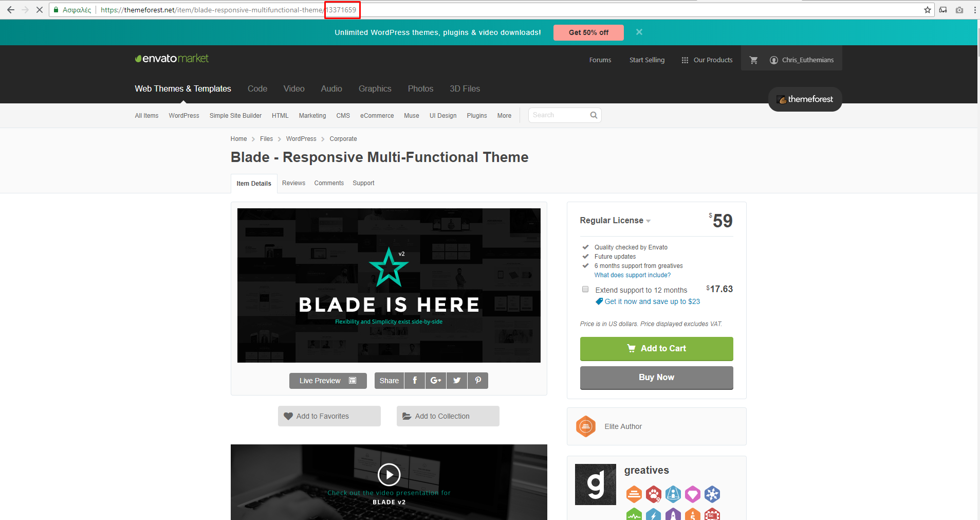Follow the What does support include link
Image resolution: width=980 pixels, height=520 pixels.
(632, 275)
